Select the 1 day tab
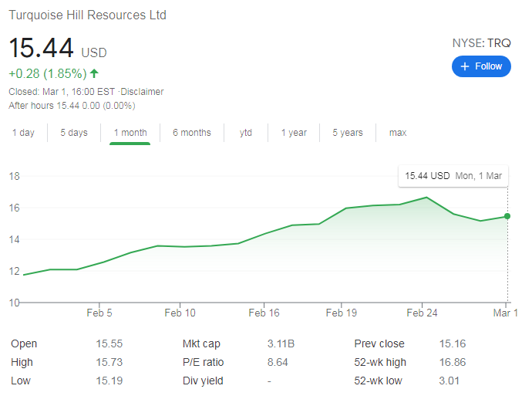Image resolution: width=532 pixels, height=406 pixels. click(x=23, y=133)
